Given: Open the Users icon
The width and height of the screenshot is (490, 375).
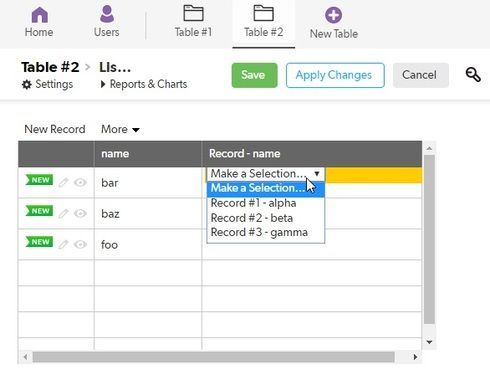Looking at the screenshot, I should [107, 14].
